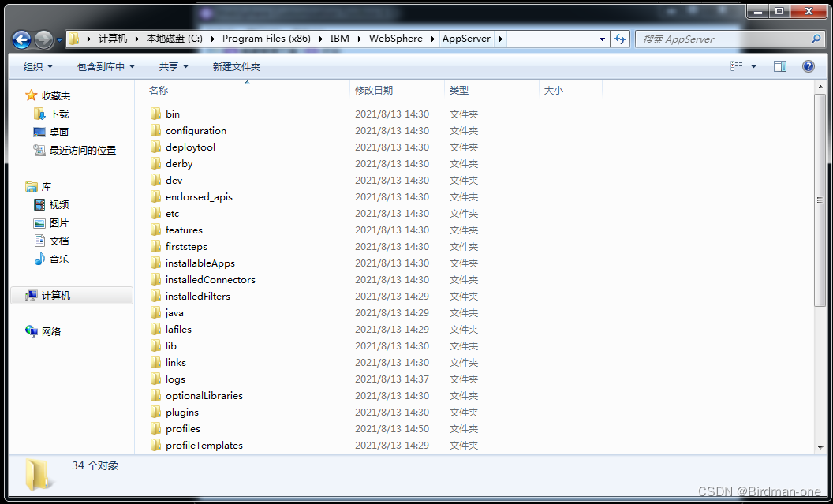
Task: Click the Back navigation arrow button
Action: click(x=21, y=39)
